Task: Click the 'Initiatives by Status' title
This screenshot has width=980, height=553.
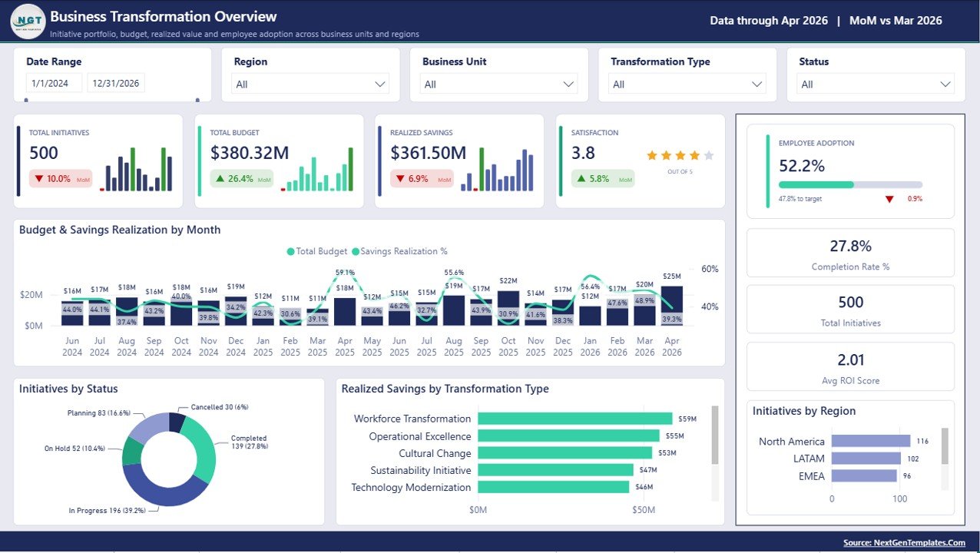Action: (68, 389)
